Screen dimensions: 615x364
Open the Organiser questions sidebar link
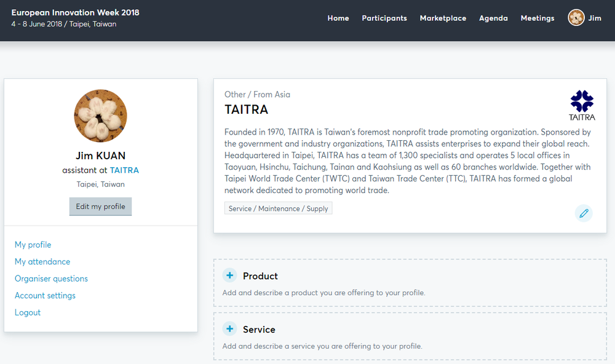(52, 279)
